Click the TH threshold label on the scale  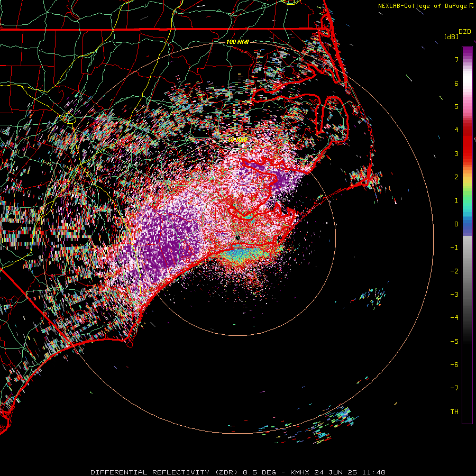tap(454, 412)
